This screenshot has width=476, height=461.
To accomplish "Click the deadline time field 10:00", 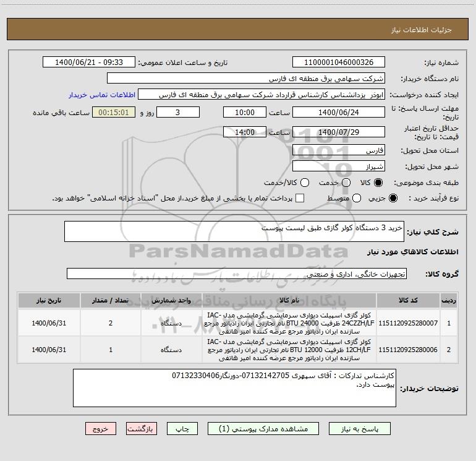I will [x=245, y=112].
